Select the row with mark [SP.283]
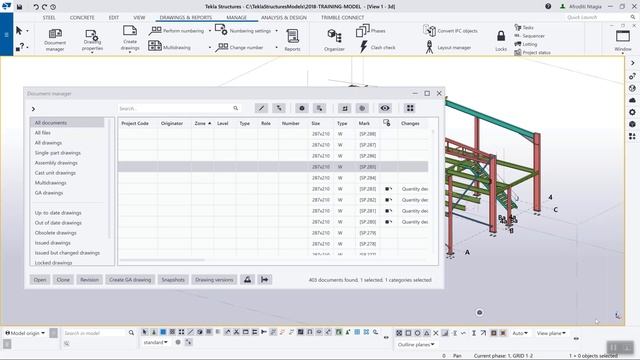Image resolution: width=640 pixels, height=360 pixels. click(x=273, y=189)
